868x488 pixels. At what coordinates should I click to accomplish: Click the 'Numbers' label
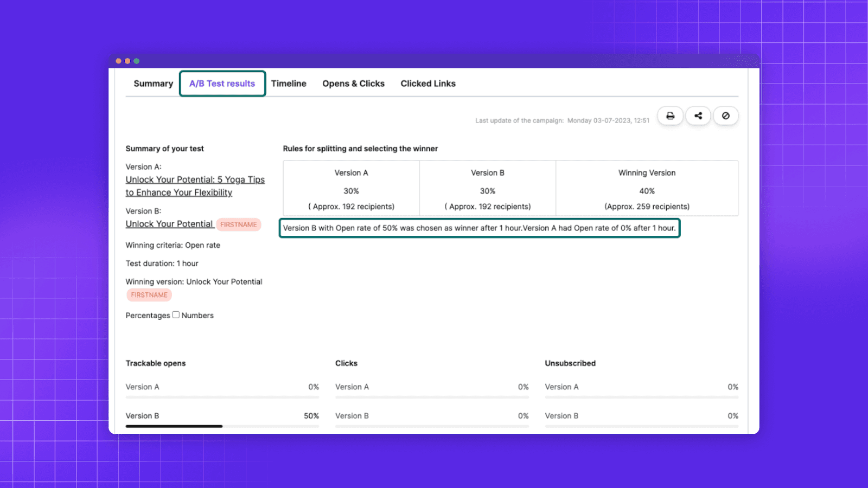(x=197, y=316)
